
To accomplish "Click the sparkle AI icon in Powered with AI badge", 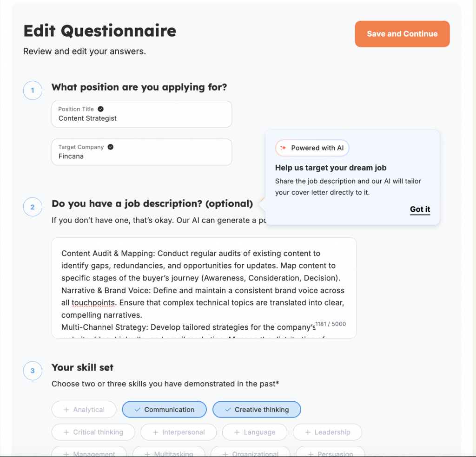I will (x=284, y=148).
